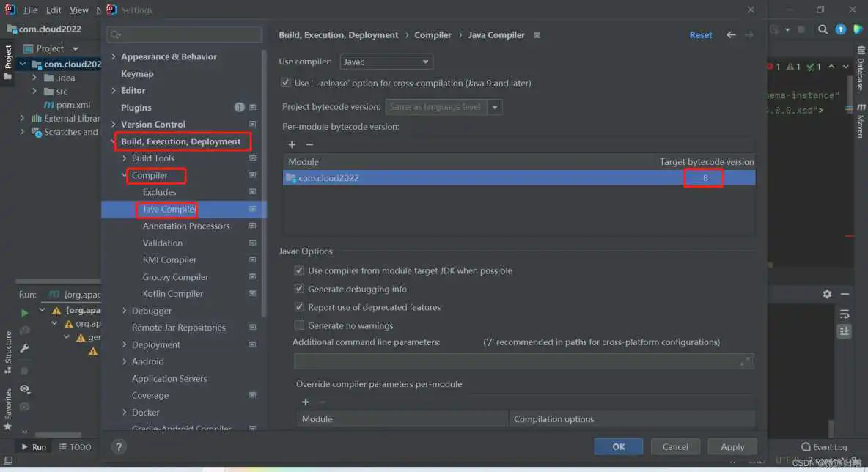Collapse the Compiler settings tree node

pyautogui.click(x=125, y=176)
